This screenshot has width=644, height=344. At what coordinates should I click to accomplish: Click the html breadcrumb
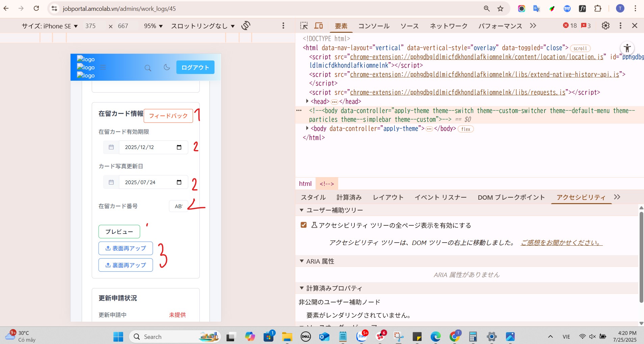pyautogui.click(x=305, y=184)
